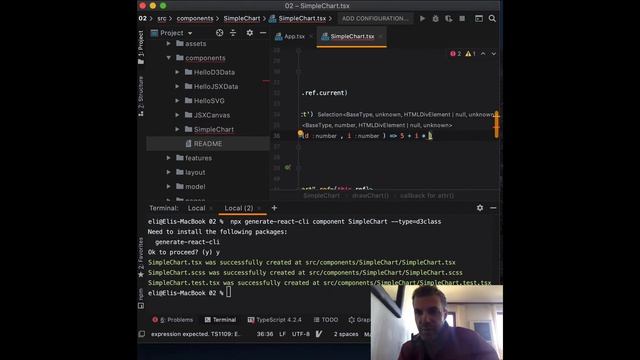This screenshot has width=640, height=360.
Task: Go to next highlighted error arrow
Action: (x=493, y=53)
